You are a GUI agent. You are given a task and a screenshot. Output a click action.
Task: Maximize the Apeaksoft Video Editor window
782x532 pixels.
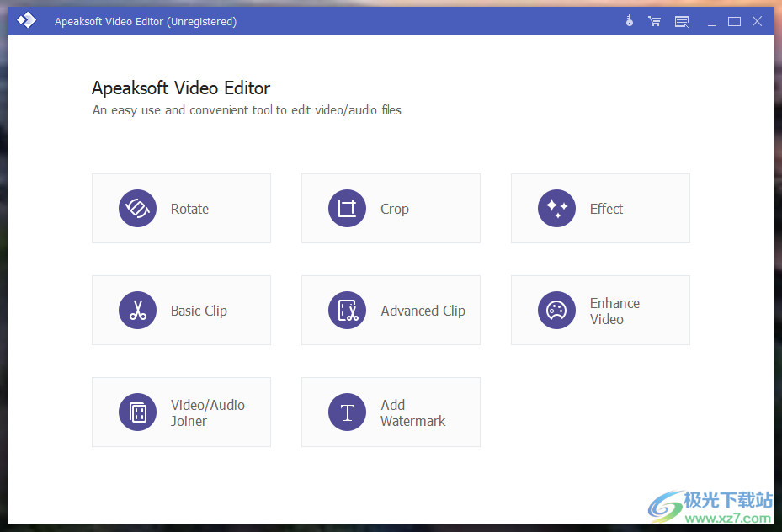[734, 21]
